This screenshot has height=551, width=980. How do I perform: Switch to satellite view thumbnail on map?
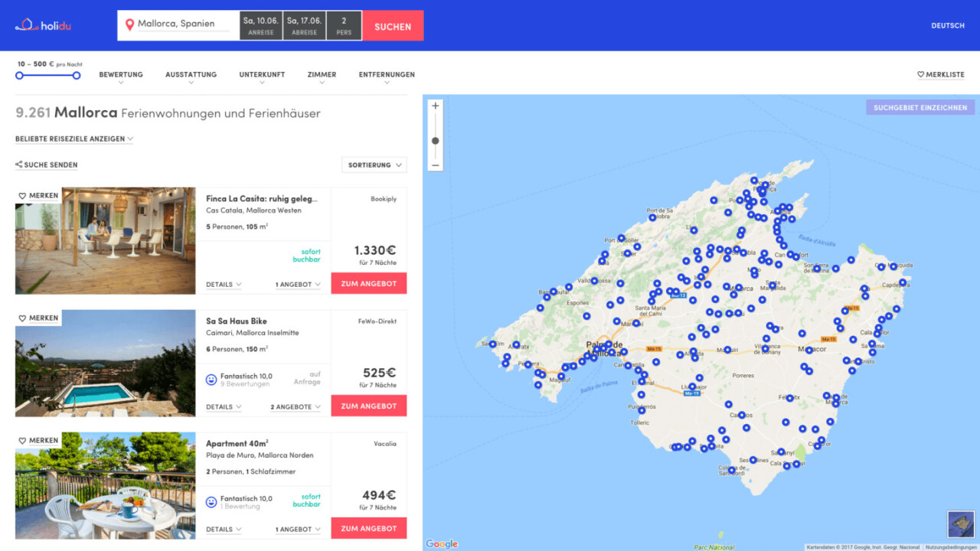(959, 525)
